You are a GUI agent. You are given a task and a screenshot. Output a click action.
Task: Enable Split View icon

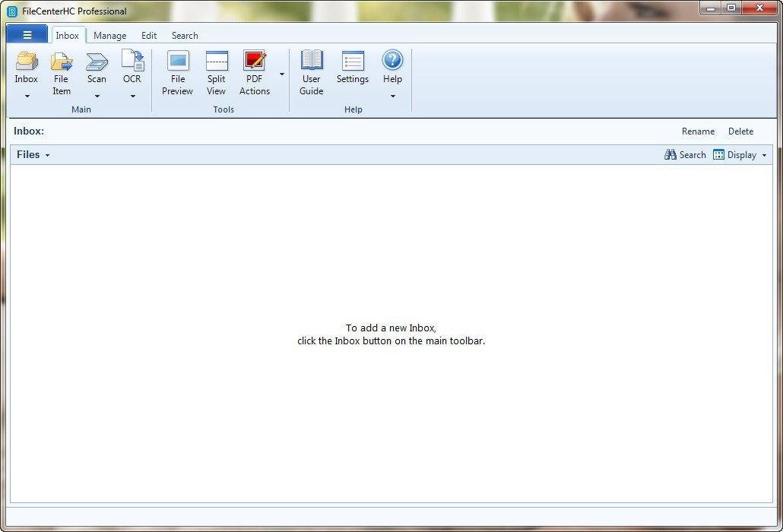point(217,61)
